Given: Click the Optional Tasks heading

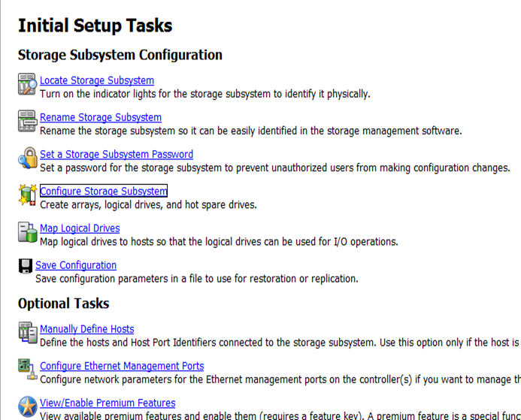Looking at the screenshot, I should [x=63, y=304].
